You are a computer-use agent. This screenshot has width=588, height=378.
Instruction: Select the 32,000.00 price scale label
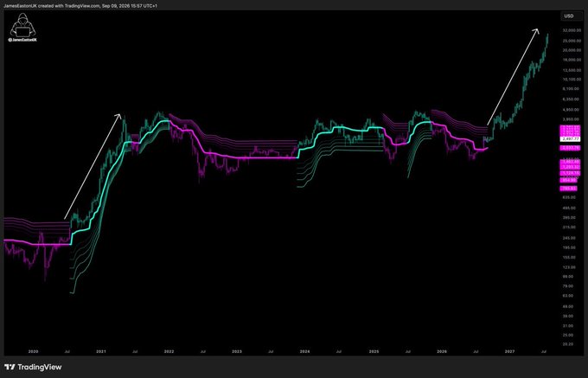[571, 30]
